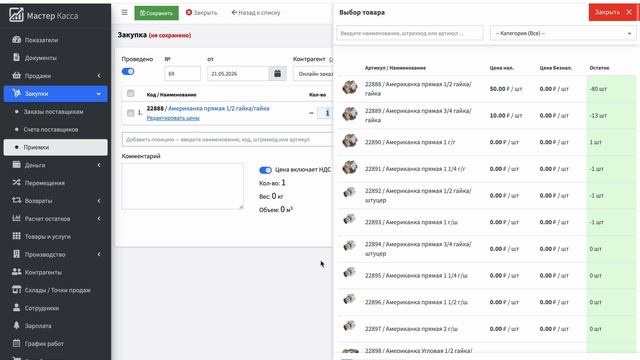Screen dimensions: 640x360
Task: Click the Возвраты icon in sidebar
Action: point(16,200)
